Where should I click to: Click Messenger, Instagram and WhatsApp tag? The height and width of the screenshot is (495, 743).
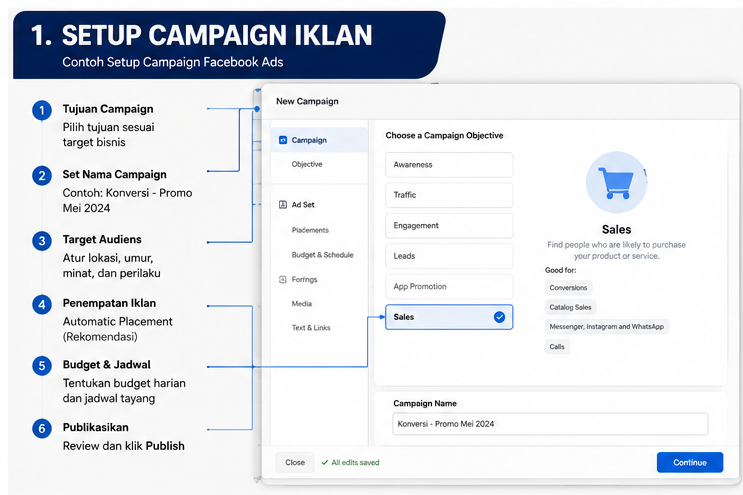pos(607,326)
